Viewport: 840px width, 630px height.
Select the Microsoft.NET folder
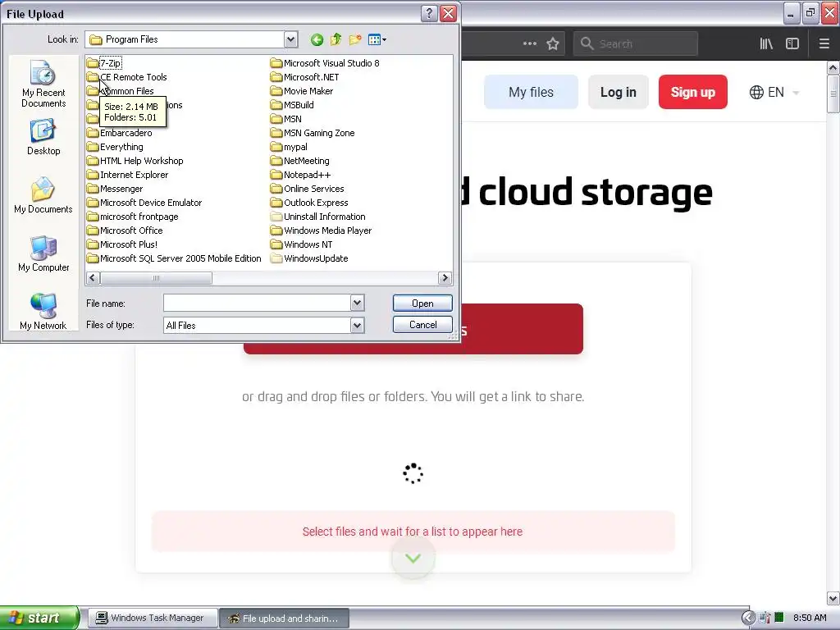pos(305,77)
